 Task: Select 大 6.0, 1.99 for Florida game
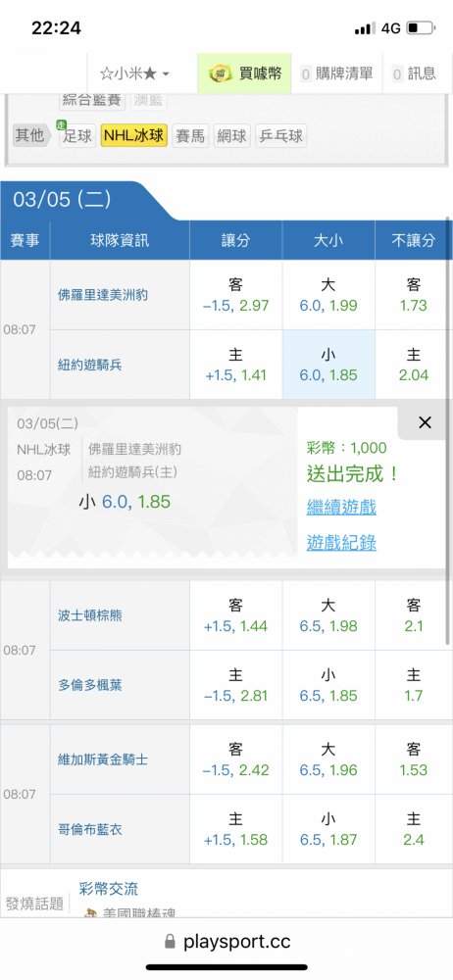[328, 295]
